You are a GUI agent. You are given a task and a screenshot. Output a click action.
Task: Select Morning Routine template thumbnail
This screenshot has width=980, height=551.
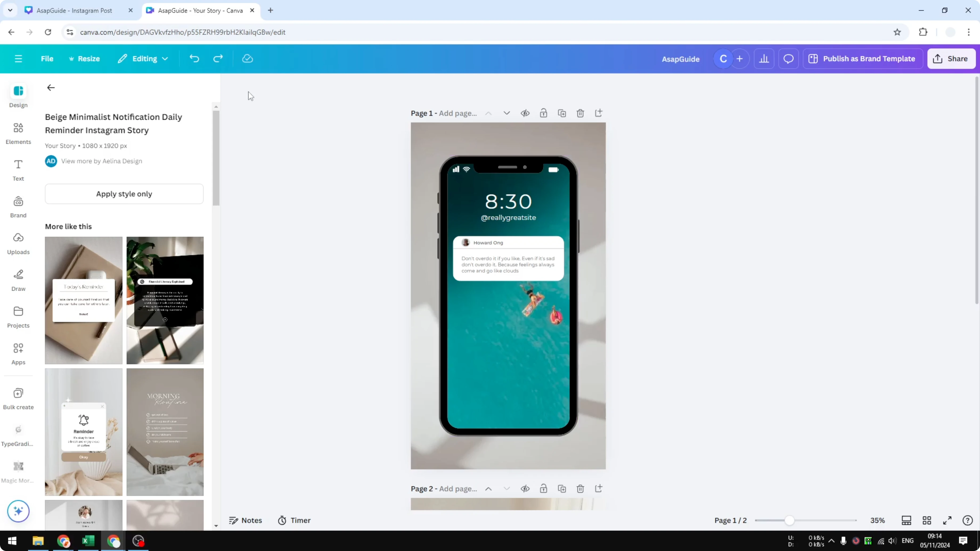point(165,432)
